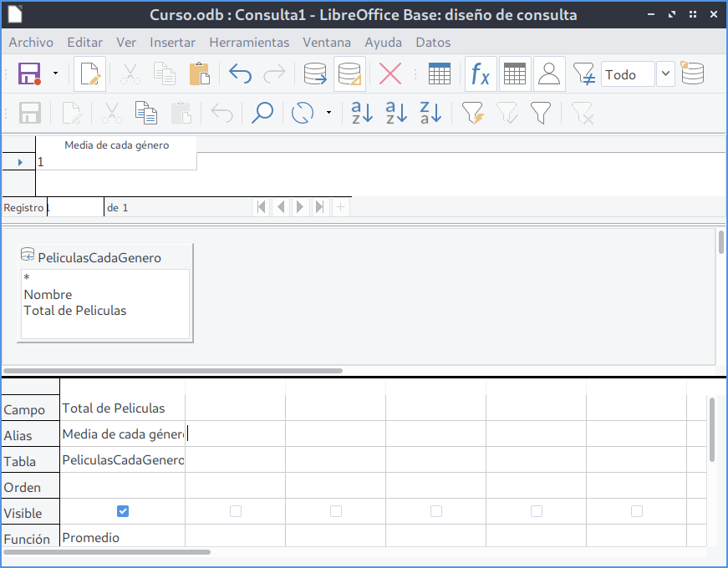Click the greyed-out Cut scissors in top toolbar
The height and width of the screenshot is (568, 728).
(x=130, y=74)
